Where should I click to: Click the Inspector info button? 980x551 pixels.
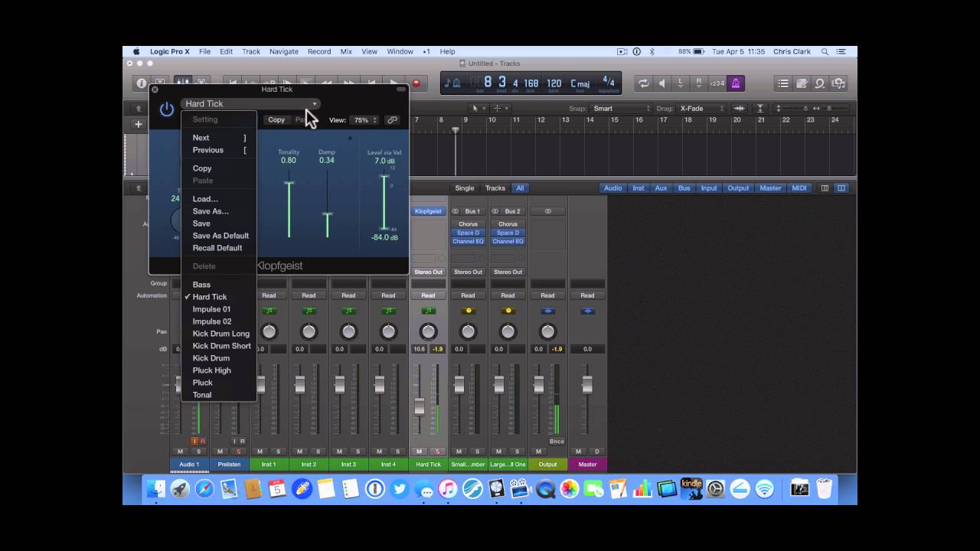point(142,83)
